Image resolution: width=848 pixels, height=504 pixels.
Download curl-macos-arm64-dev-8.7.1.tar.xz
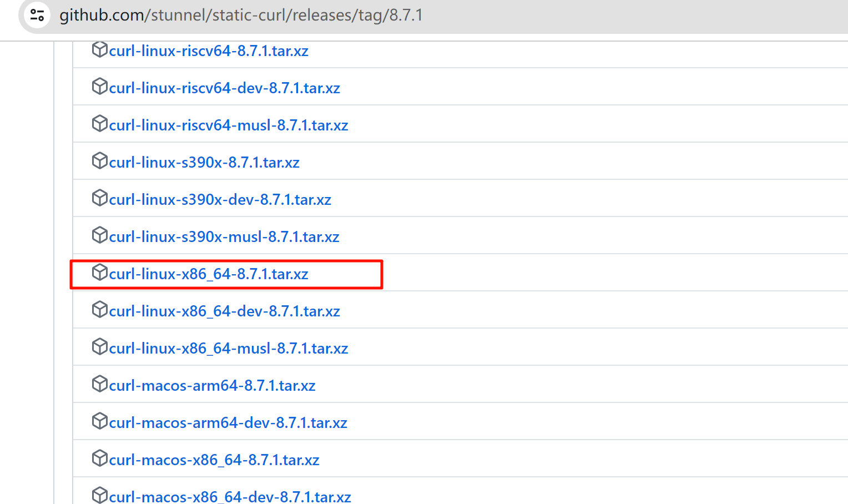click(228, 423)
